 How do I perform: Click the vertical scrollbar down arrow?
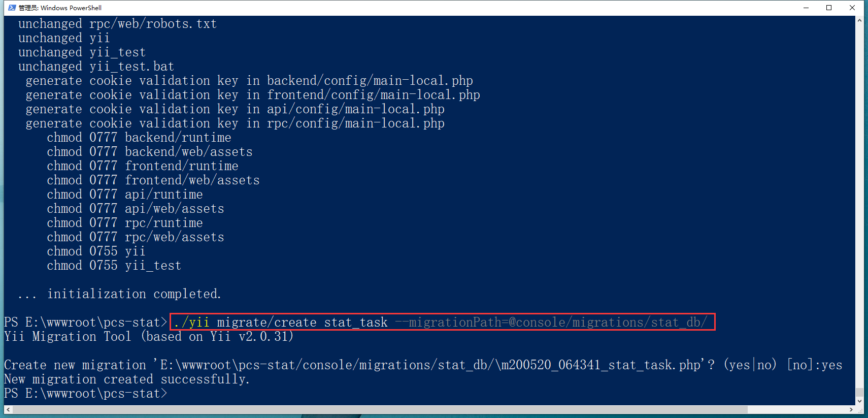click(859, 401)
